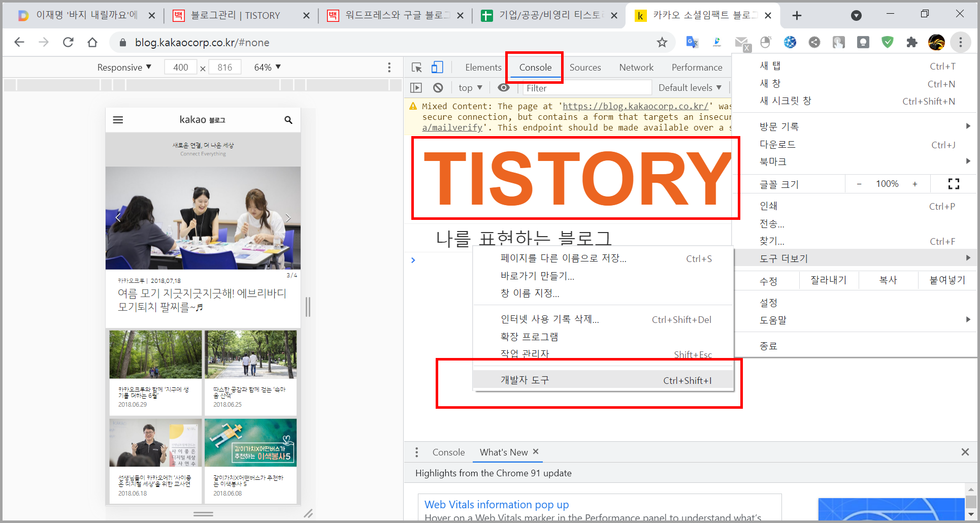Click the address bar URL
Screen dimensions: 980x523
[x=202, y=43]
